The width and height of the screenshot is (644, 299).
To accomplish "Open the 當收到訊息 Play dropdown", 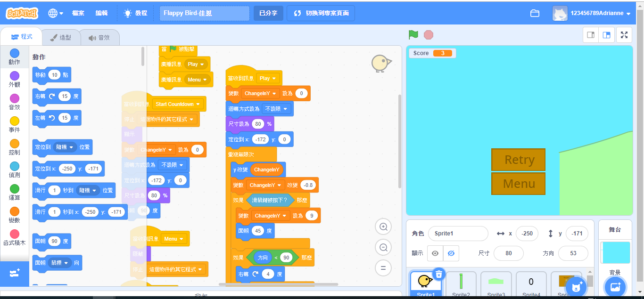I will (x=268, y=78).
